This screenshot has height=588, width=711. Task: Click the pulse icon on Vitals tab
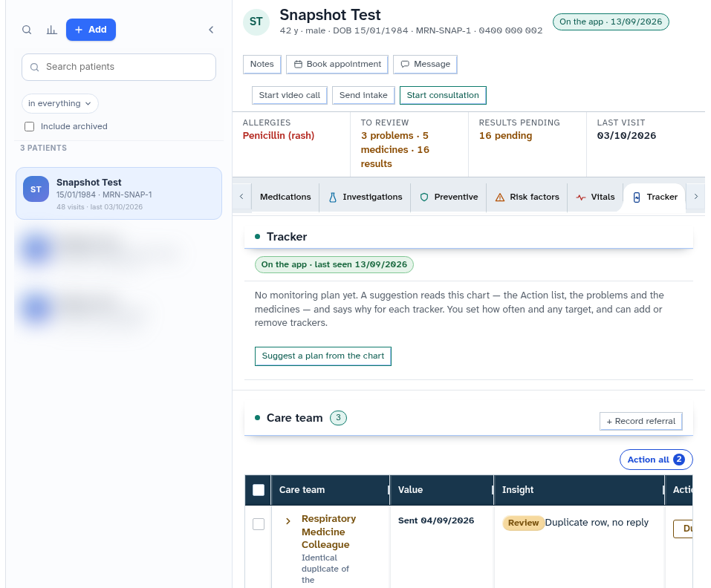(x=581, y=197)
